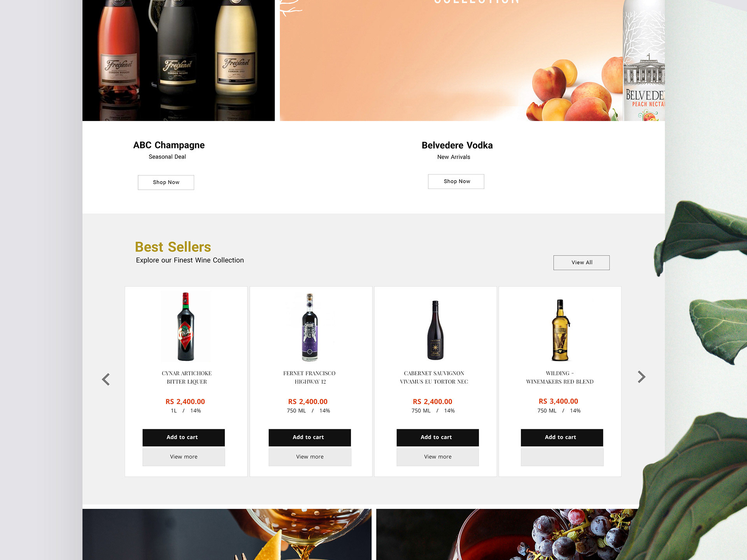747x560 pixels.
Task: Click Shop Now under Belvedere Vodka
Action: click(456, 182)
